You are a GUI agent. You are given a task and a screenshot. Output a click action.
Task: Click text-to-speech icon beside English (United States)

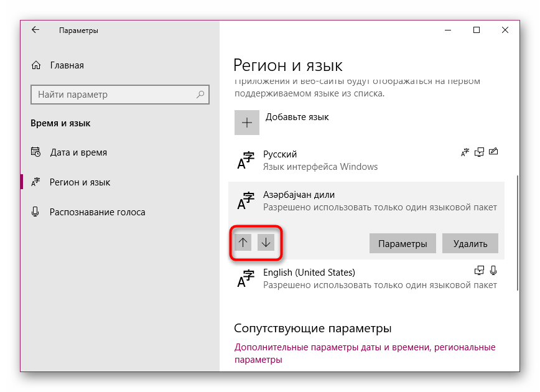[x=479, y=271]
